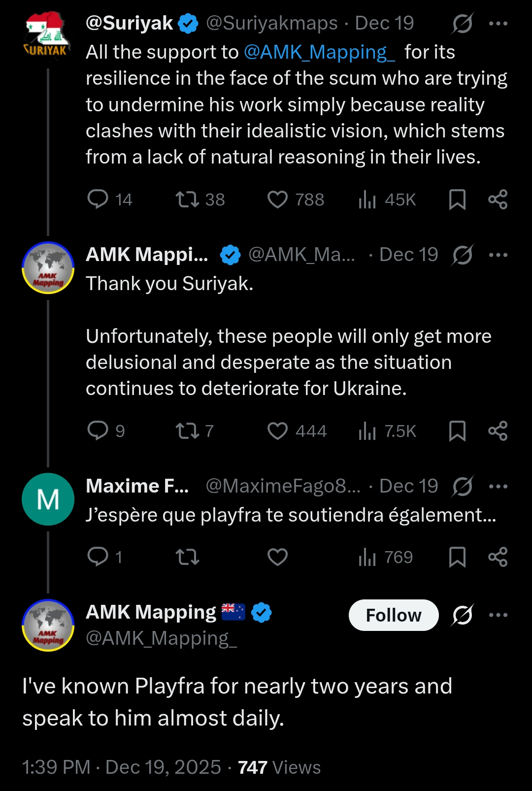
Task: Repost Suriyak's post with 38 reposts
Action: [x=188, y=199]
